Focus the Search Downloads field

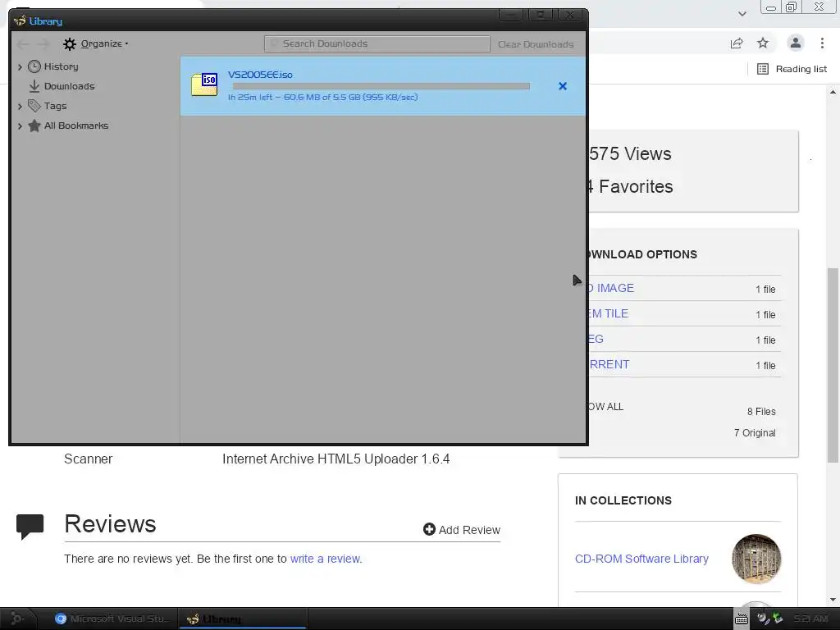pos(377,44)
